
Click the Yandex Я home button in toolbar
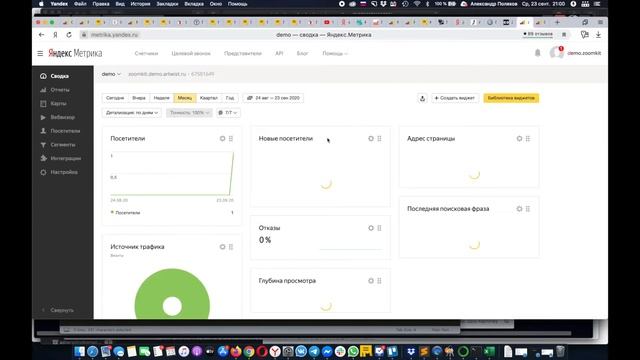[55, 35]
